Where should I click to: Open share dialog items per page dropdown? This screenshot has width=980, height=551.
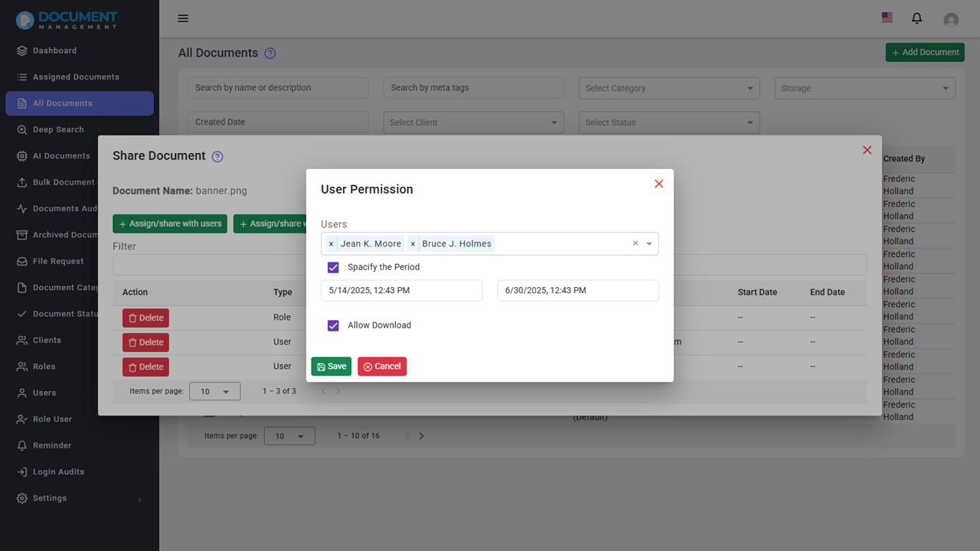point(214,391)
